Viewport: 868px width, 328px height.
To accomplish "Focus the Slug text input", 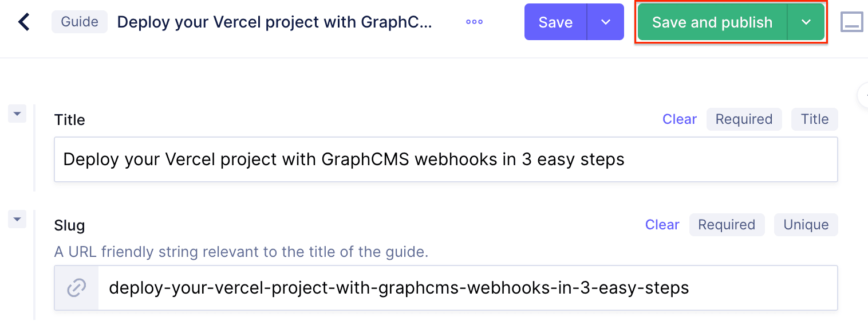I will pos(467,288).
